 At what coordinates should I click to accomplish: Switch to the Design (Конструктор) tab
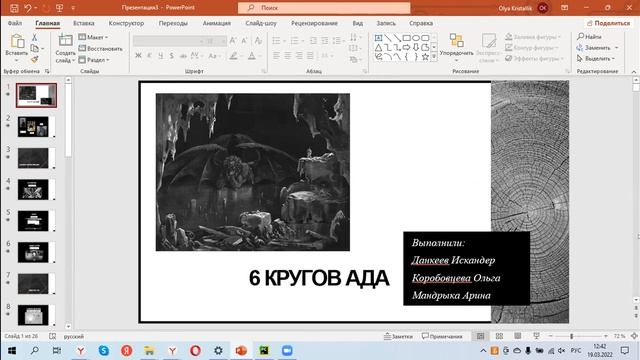(x=127, y=23)
